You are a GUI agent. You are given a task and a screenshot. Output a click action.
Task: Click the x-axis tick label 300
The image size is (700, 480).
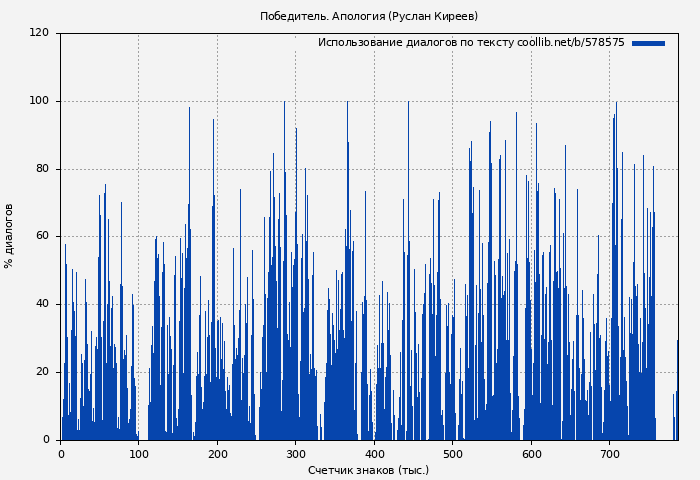pos(295,454)
